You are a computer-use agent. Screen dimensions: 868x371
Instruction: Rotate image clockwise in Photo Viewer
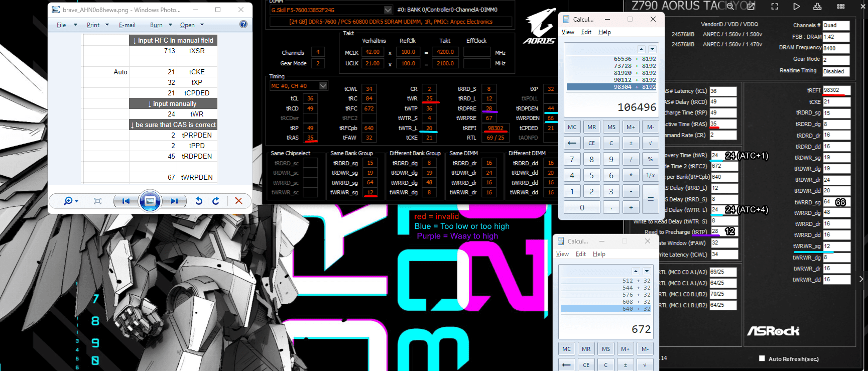click(x=216, y=201)
